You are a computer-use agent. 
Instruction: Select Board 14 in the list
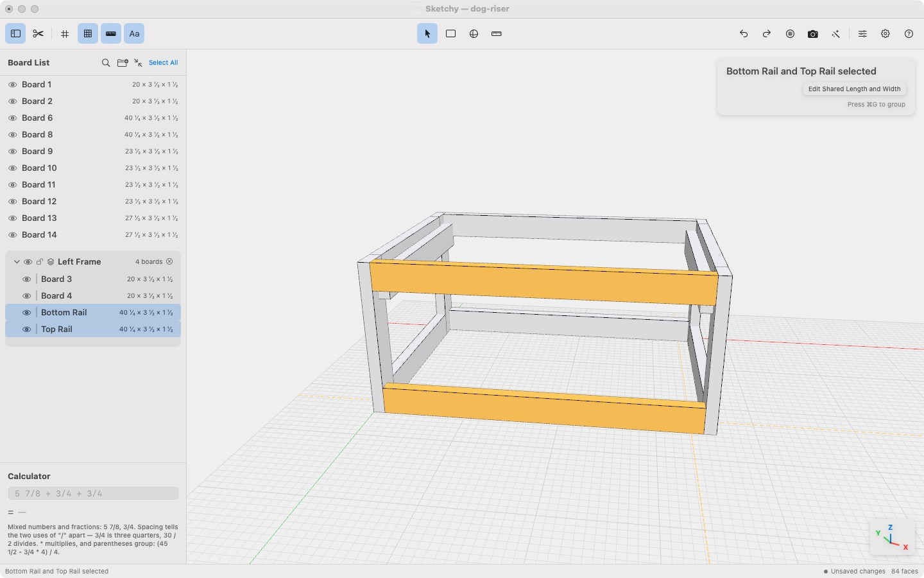93,234
